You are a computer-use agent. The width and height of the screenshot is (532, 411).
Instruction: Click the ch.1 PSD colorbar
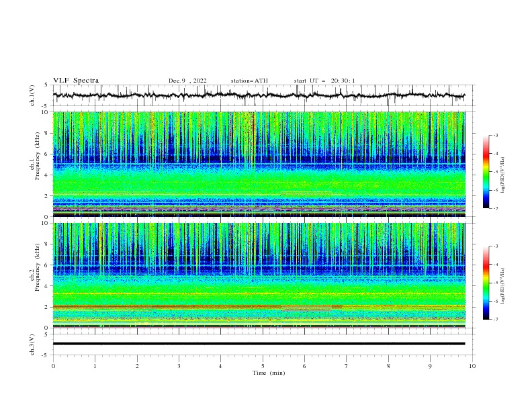point(486,172)
